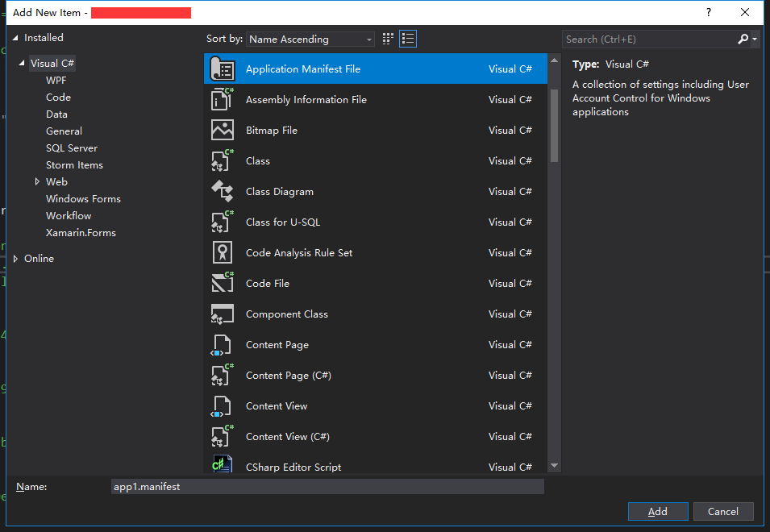The image size is (770, 532).
Task: Click the CSharp Editor Script icon
Action: (222, 463)
